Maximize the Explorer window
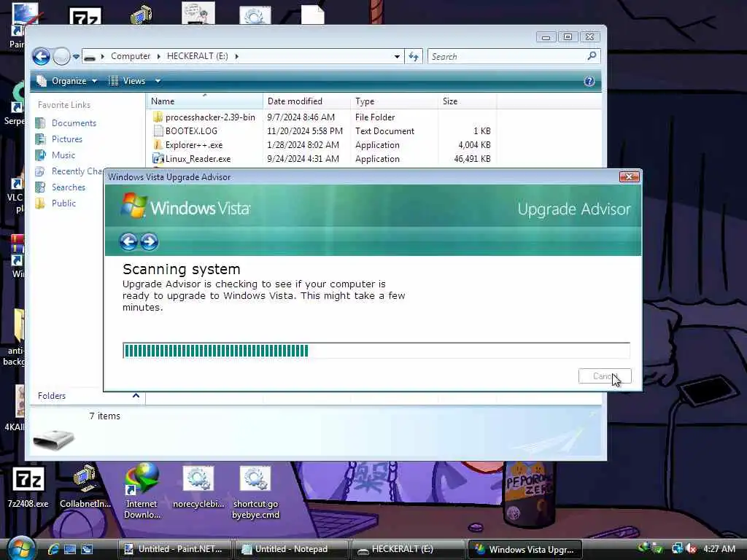747x560 pixels. coord(568,37)
